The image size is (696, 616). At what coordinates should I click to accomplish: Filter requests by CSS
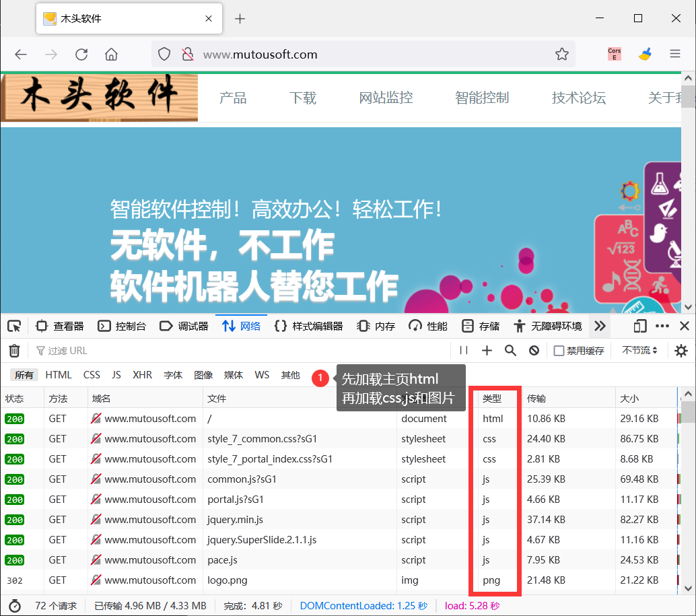(x=92, y=375)
